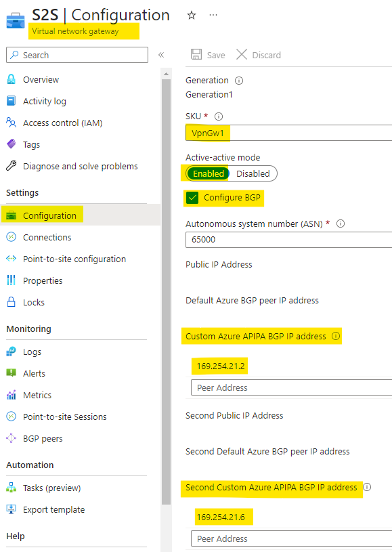Click the Discard button
This screenshot has width=392, height=552.
coord(259,55)
